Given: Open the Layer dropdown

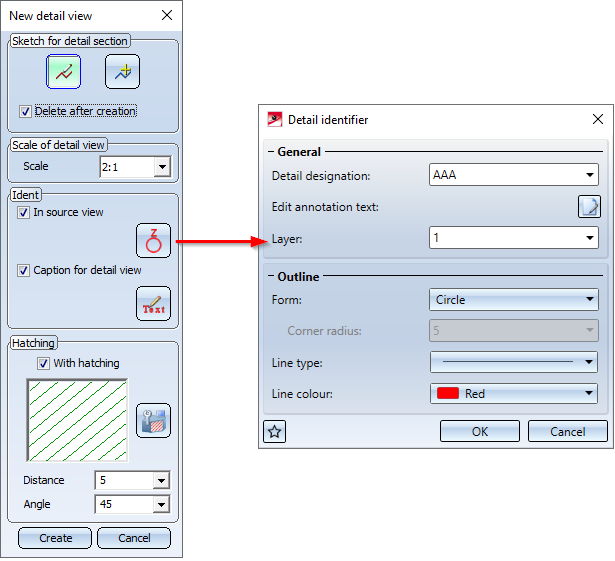Looking at the screenshot, I should pyautogui.click(x=590, y=237).
